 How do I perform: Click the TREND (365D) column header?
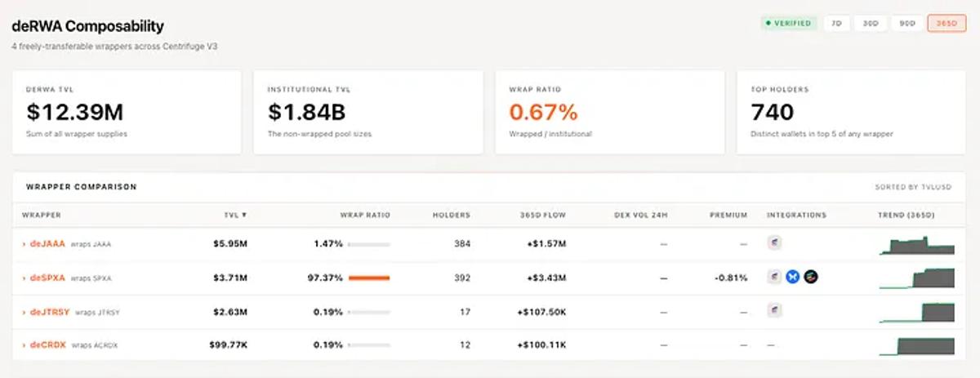coord(906,216)
